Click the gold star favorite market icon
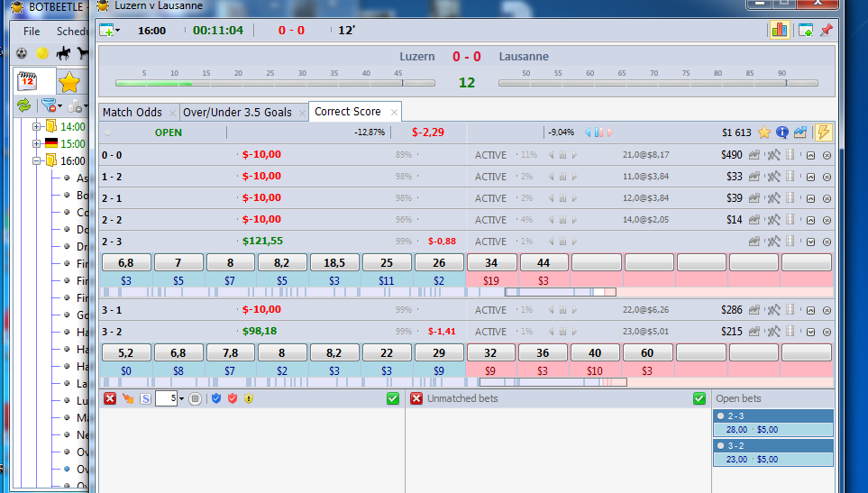The width and height of the screenshot is (868, 493). pos(764,132)
